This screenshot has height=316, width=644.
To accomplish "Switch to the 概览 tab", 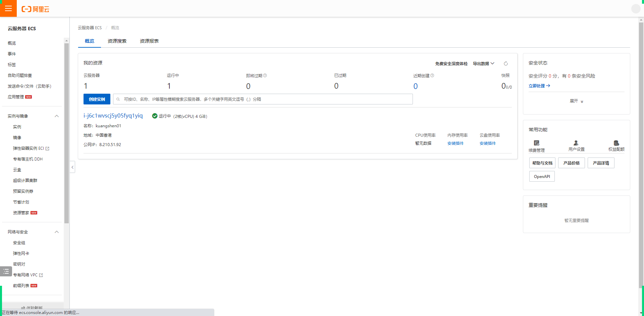I will pos(90,41).
